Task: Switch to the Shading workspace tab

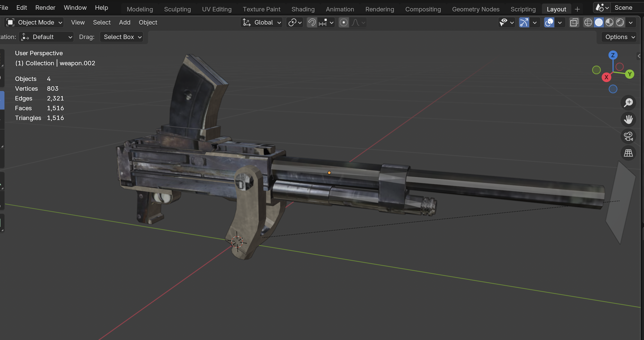Action: 303,9
